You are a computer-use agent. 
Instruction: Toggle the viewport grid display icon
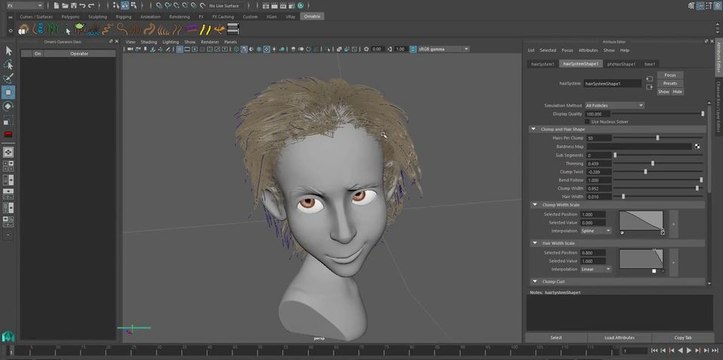180,49
